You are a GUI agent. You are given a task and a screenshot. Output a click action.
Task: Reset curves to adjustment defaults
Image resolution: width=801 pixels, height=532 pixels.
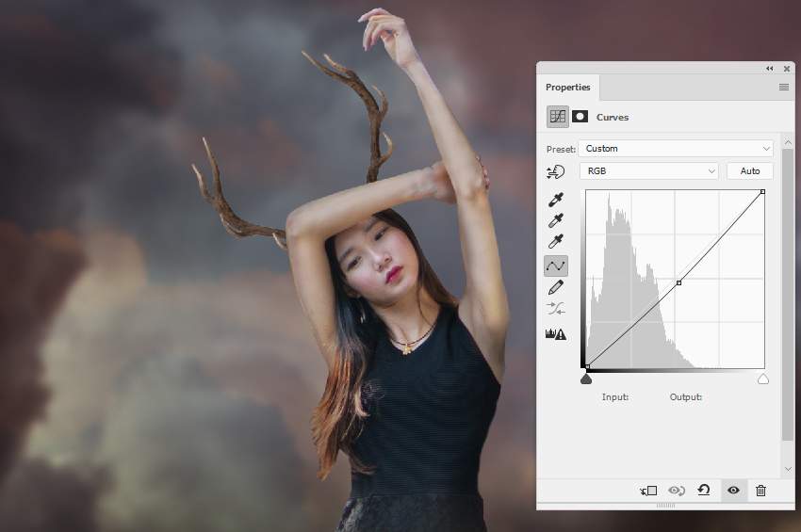(704, 491)
